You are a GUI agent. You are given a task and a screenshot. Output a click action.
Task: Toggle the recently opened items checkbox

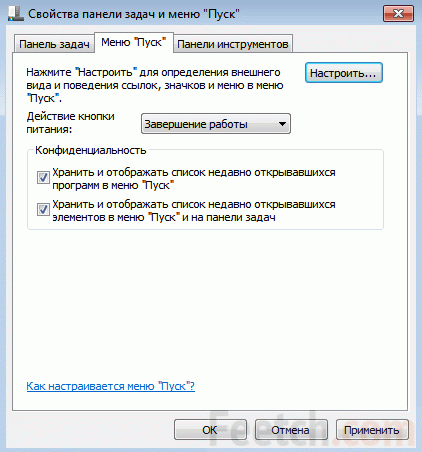(43, 210)
